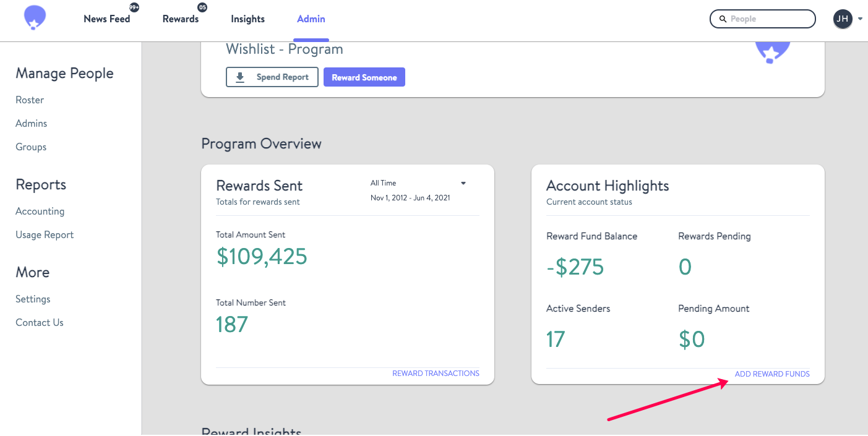868x436 pixels.
Task: Click the More sidebar heading
Action: (33, 273)
